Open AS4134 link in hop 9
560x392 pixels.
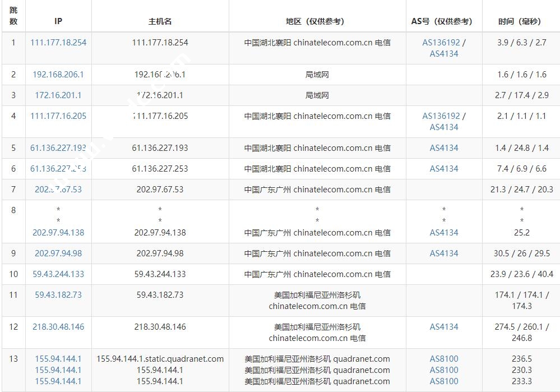click(444, 253)
